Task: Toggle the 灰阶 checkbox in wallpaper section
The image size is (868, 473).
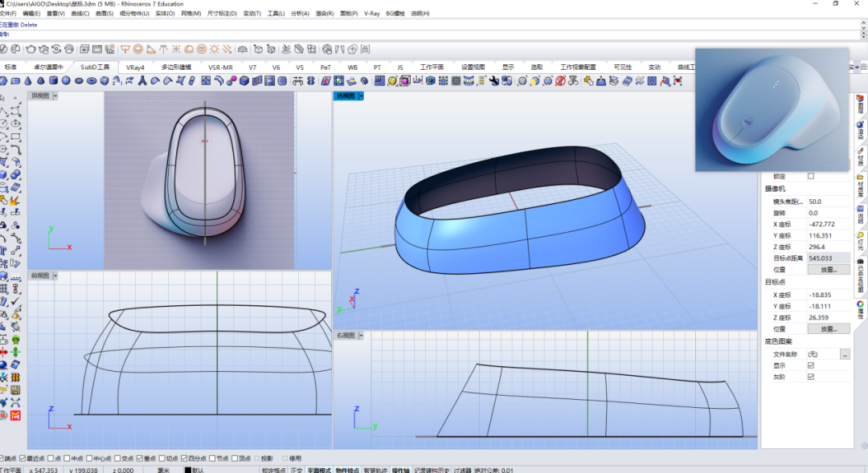Action: click(811, 377)
